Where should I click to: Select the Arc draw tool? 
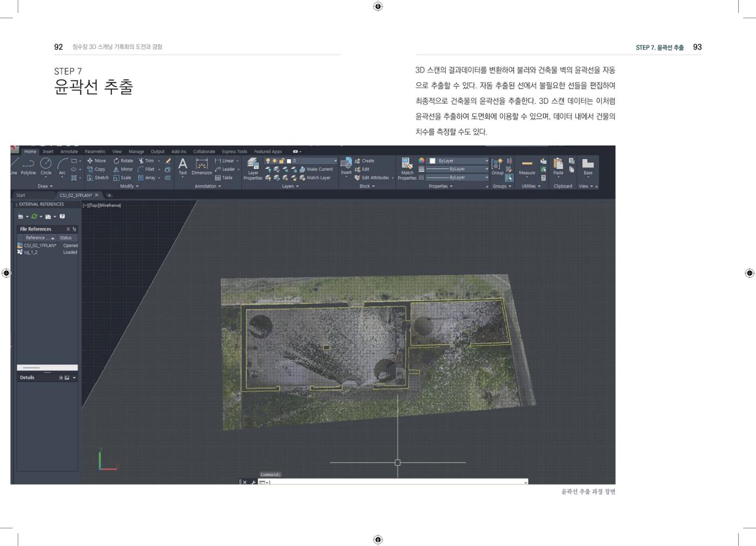[x=62, y=166]
